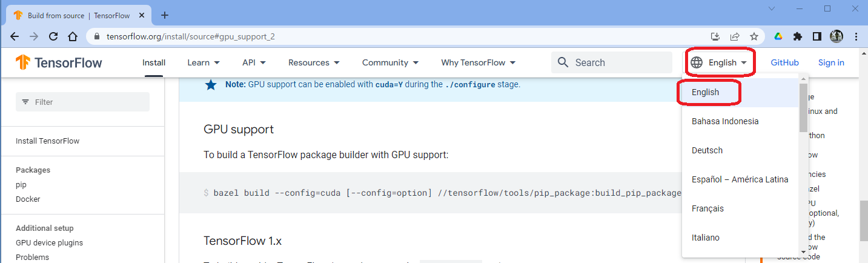Switch to the Install tab
This screenshot has width=868, height=263.
pos(154,62)
